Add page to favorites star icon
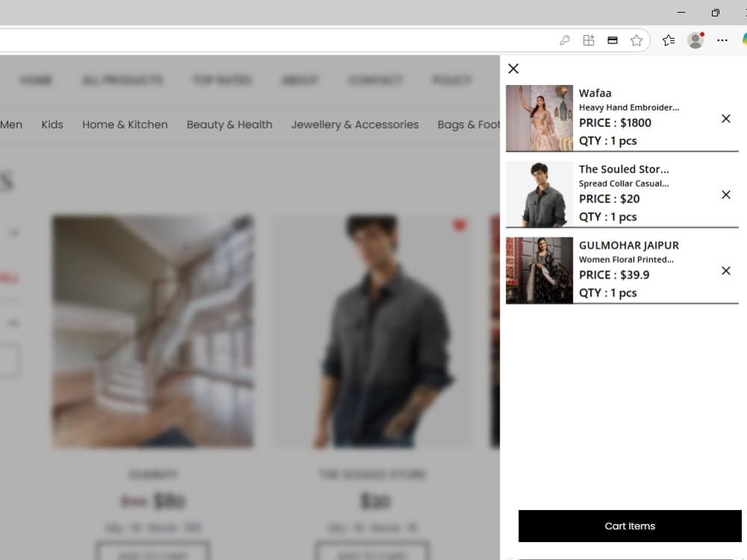 click(x=636, y=40)
